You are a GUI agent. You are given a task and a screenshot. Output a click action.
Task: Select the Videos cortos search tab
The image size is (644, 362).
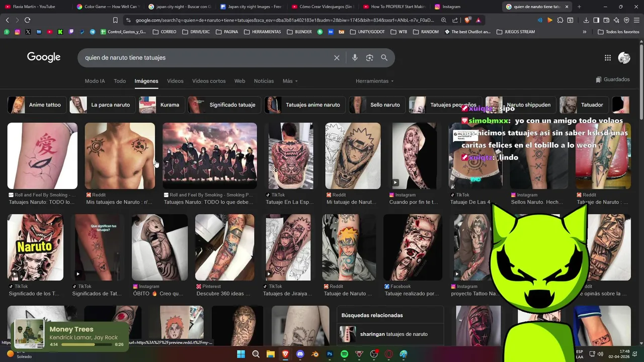coord(209,81)
